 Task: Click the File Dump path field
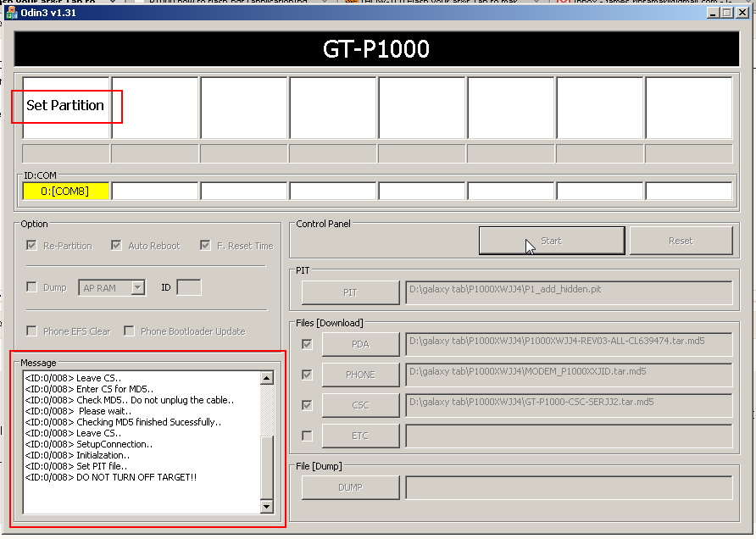click(x=569, y=487)
